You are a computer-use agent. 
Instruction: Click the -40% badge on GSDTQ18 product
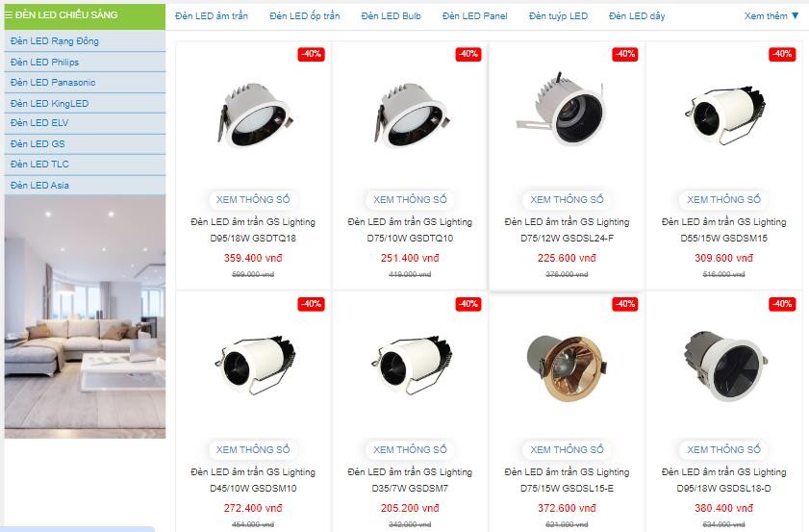tap(311, 54)
